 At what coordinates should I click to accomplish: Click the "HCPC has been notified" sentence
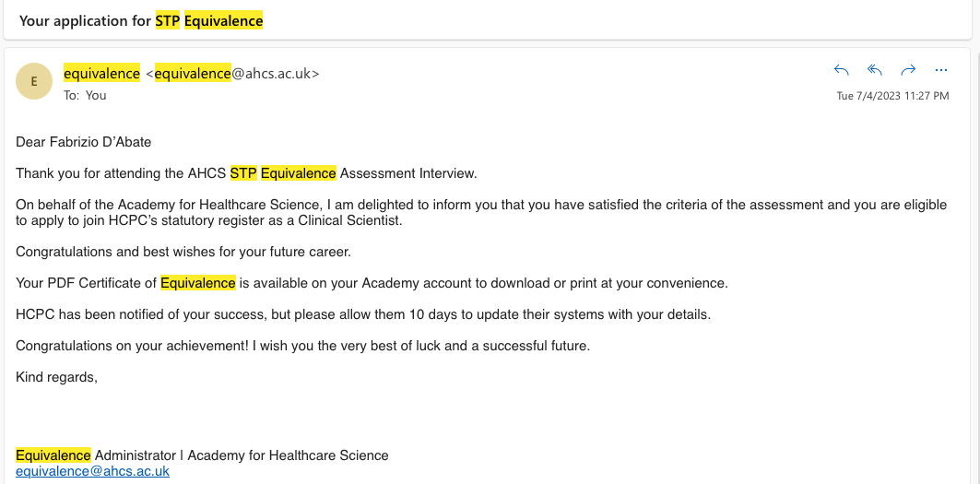[363, 314]
